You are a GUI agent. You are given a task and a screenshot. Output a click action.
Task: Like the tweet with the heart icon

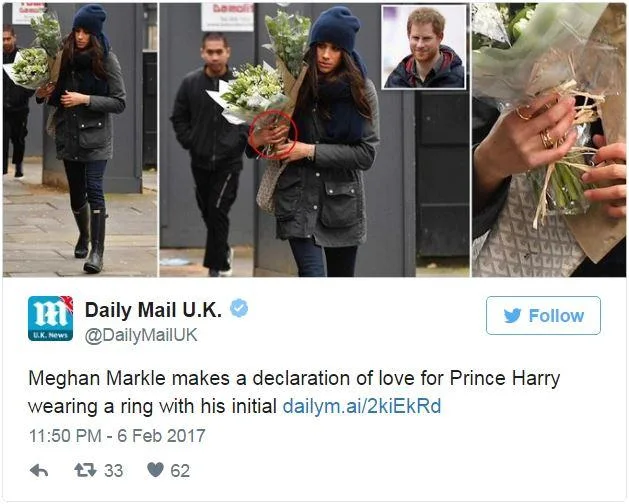pos(155,469)
